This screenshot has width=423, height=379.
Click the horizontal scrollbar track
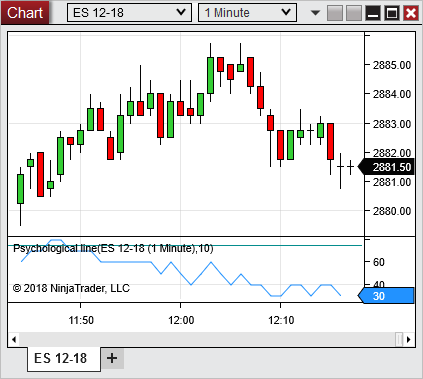(x=207, y=340)
